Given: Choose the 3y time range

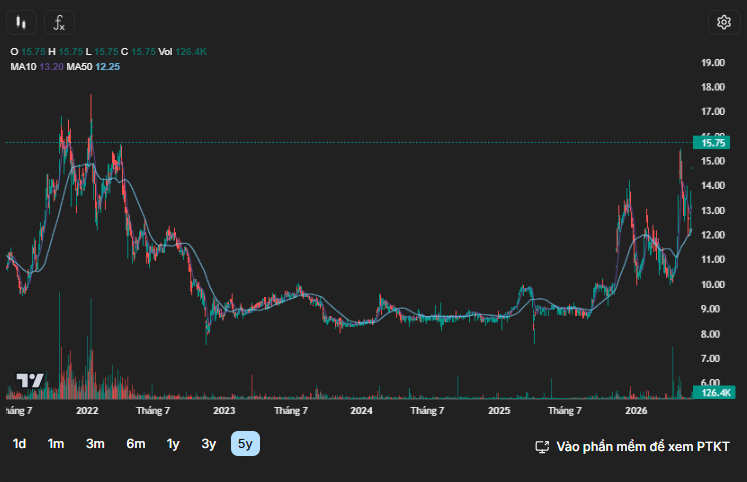Looking at the screenshot, I should click(x=209, y=444).
